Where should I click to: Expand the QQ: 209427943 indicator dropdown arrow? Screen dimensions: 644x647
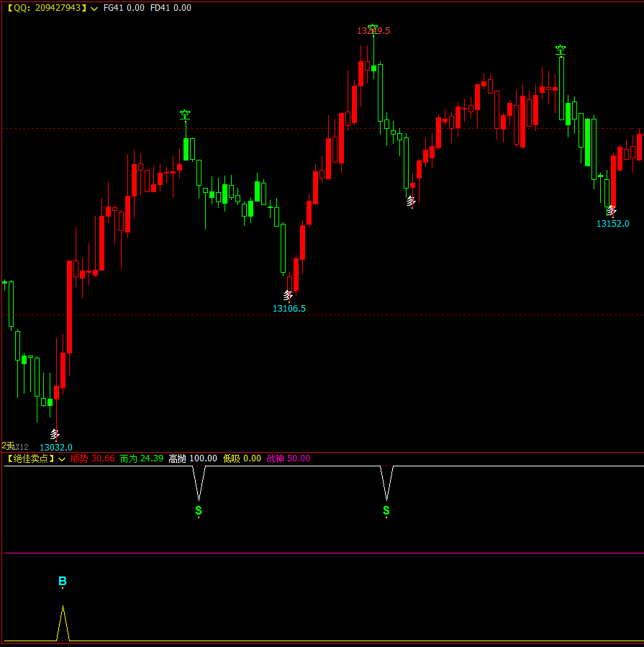94,8
